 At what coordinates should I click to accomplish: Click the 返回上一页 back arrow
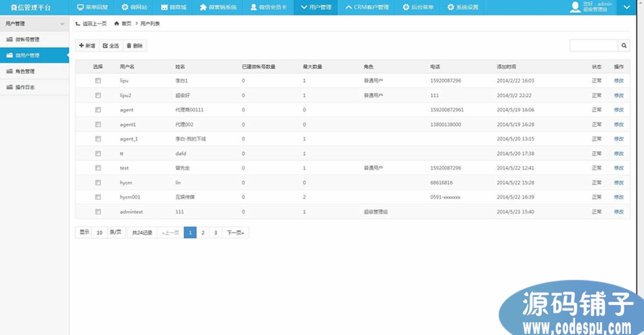pyautogui.click(x=77, y=24)
